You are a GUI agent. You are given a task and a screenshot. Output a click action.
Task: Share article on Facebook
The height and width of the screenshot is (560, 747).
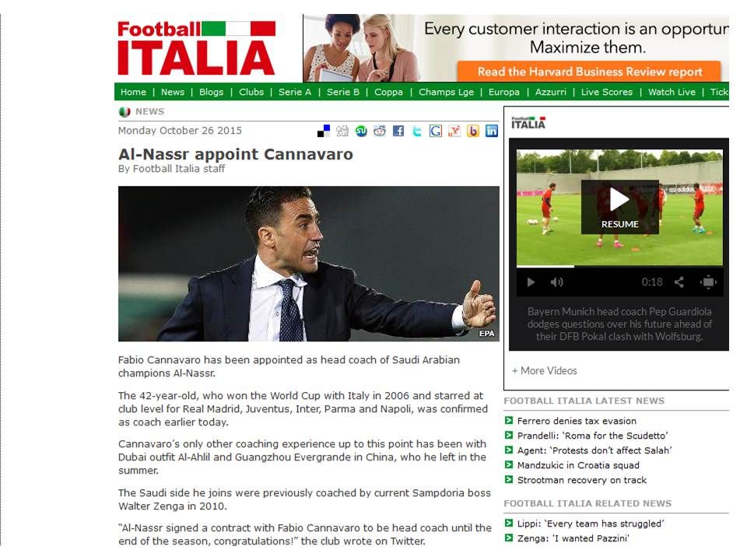pos(398,131)
